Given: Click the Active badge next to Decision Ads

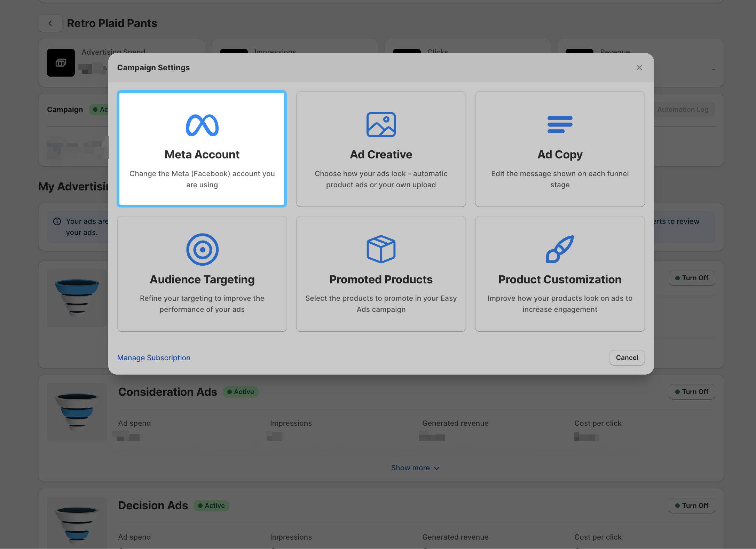Looking at the screenshot, I should 211,505.
